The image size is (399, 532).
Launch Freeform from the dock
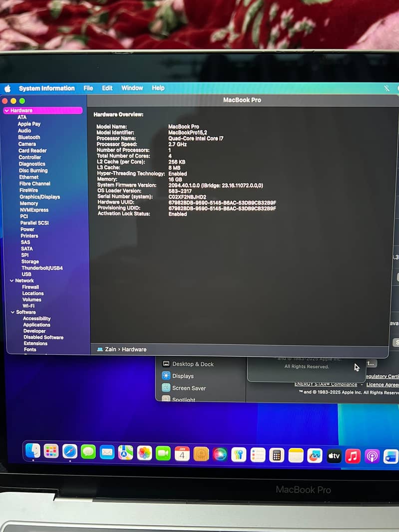[x=315, y=456]
